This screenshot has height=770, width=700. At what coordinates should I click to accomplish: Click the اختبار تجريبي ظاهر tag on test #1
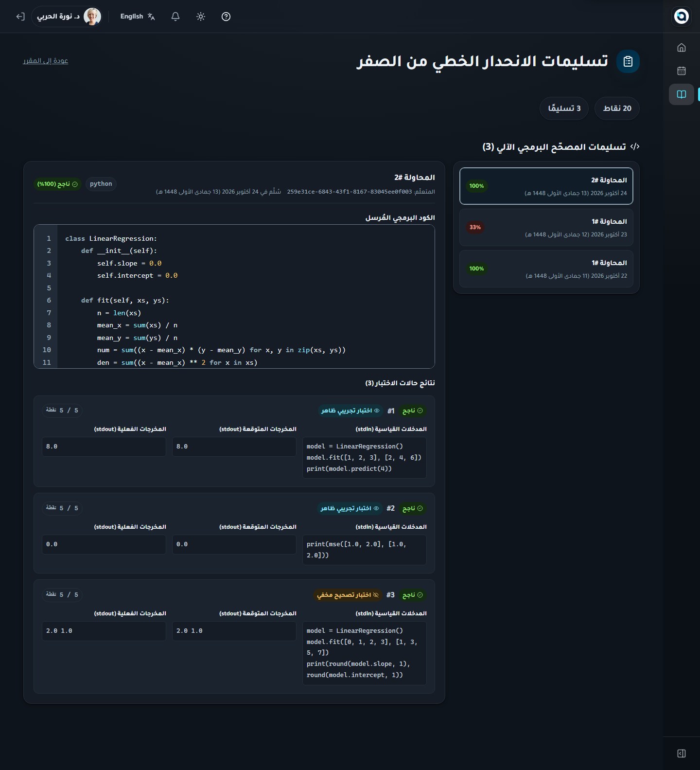pyautogui.click(x=350, y=411)
